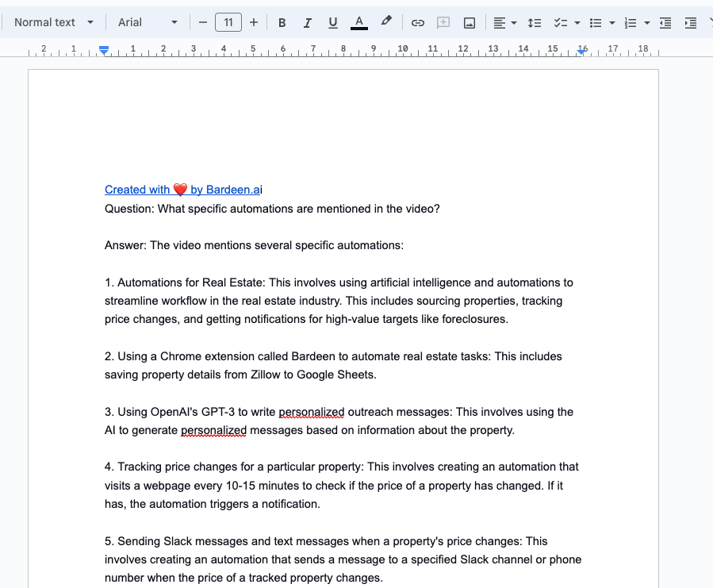Screen dimensions: 713x588
Task: Click the text "1. Automations for Real Estate"
Action: [x=184, y=282]
